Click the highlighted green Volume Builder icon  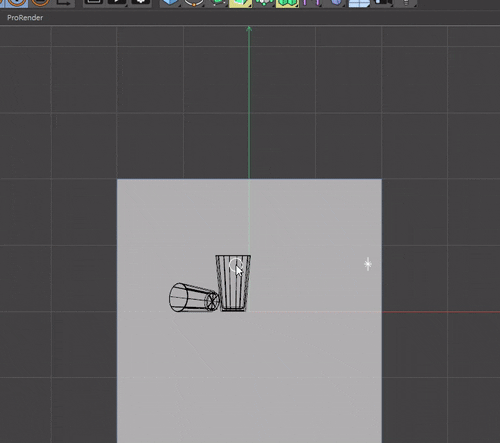[x=287, y=3]
